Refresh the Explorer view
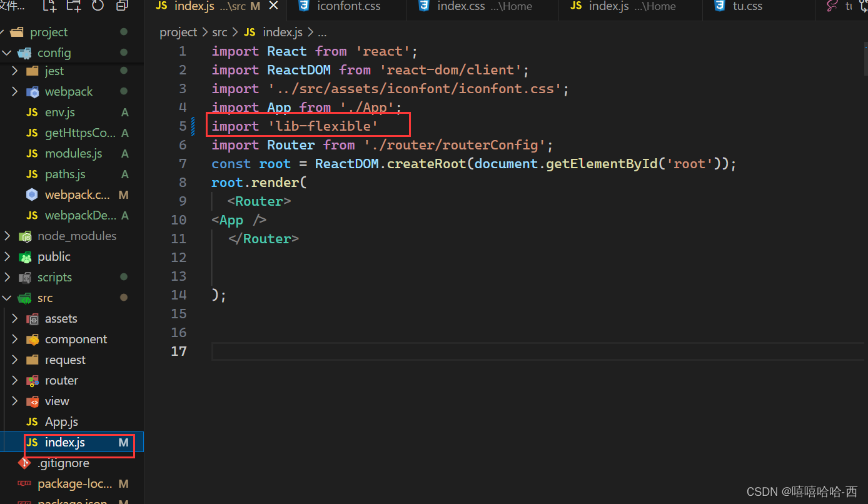This screenshot has width=868, height=504. pos(98,6)
